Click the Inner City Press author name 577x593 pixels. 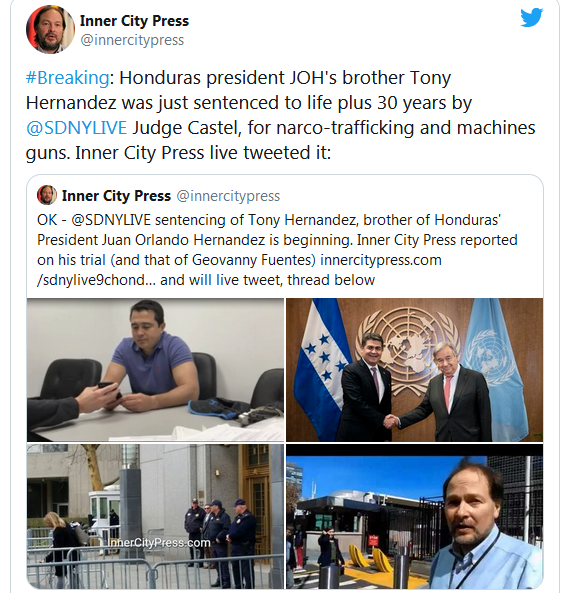tap(134, 21)
